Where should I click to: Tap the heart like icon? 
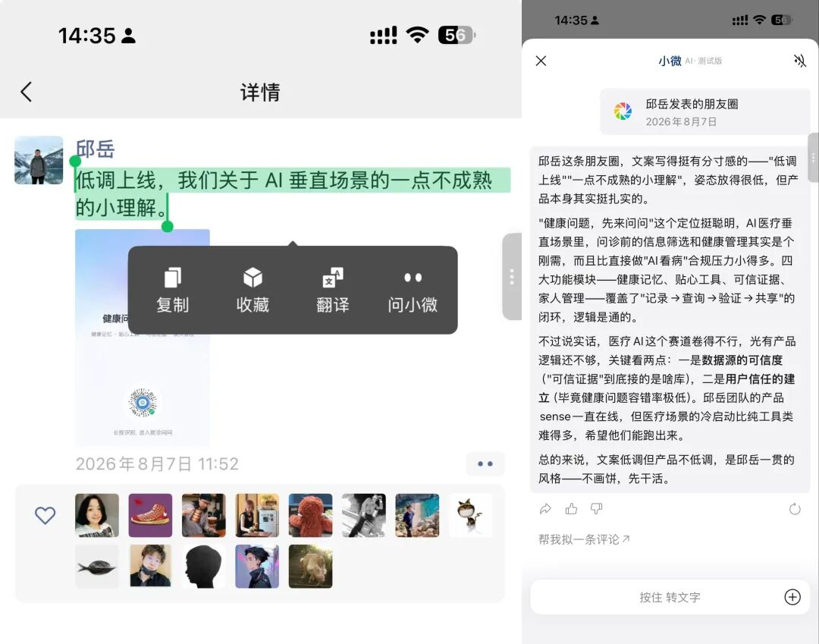coord(45,516)
